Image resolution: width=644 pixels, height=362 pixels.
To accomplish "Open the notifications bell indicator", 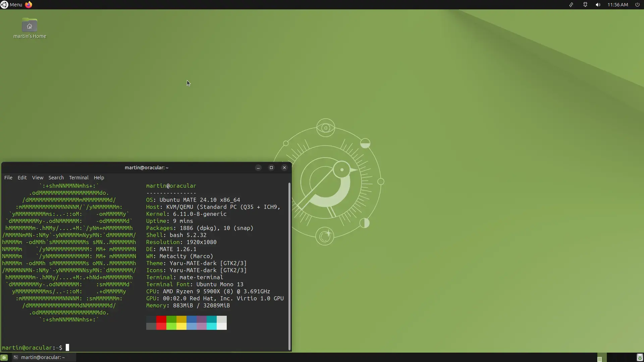I will click(585, 5).
